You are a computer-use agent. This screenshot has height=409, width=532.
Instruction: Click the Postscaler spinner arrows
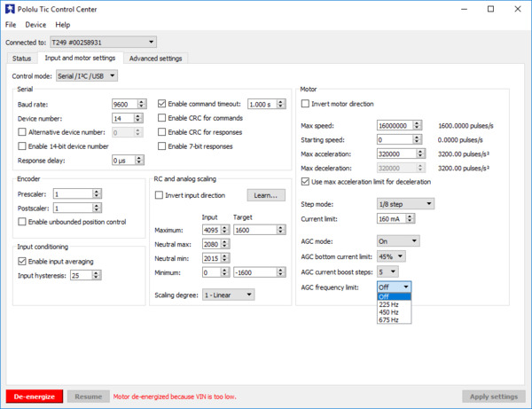[x=97, y=208]
